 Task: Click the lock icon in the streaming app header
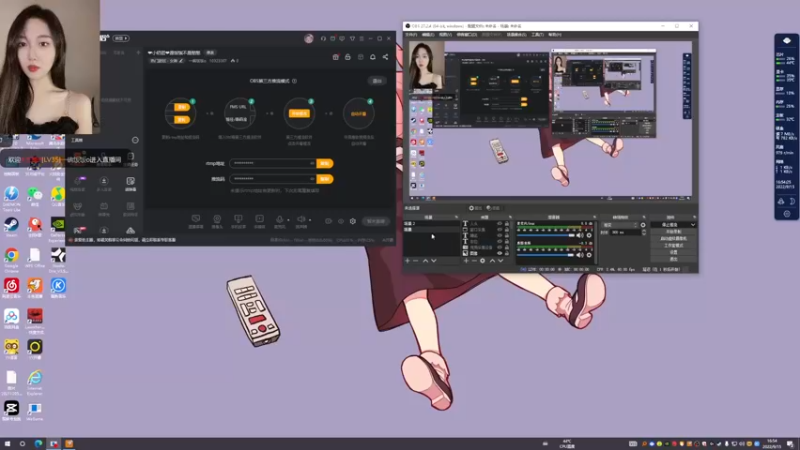(348, 57)
